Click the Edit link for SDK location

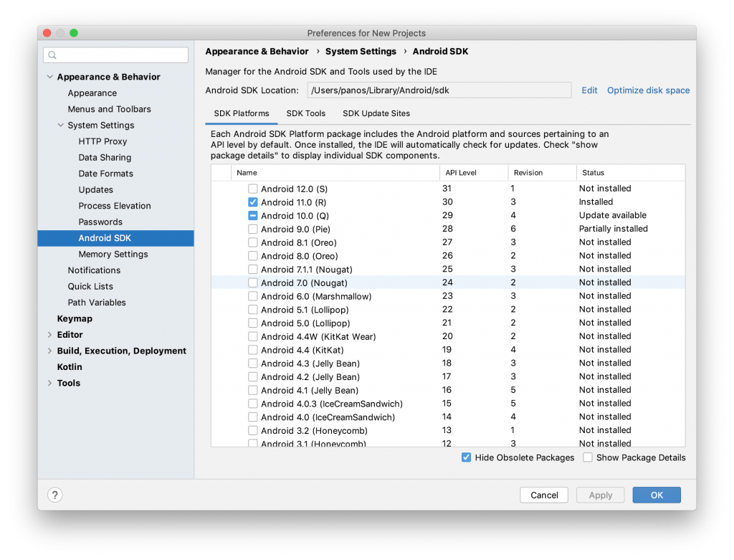click(589, 90)
